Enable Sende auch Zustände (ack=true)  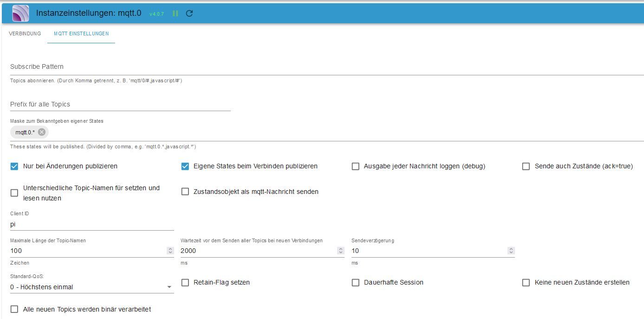pyautogui.click(x=526, y=166)
